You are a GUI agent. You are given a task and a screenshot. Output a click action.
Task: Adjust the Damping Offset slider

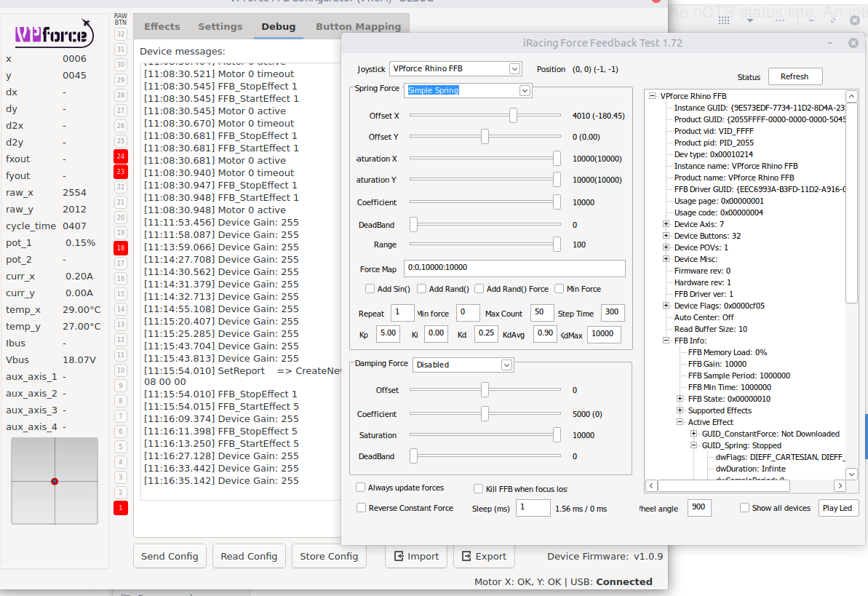pos(485,390)
